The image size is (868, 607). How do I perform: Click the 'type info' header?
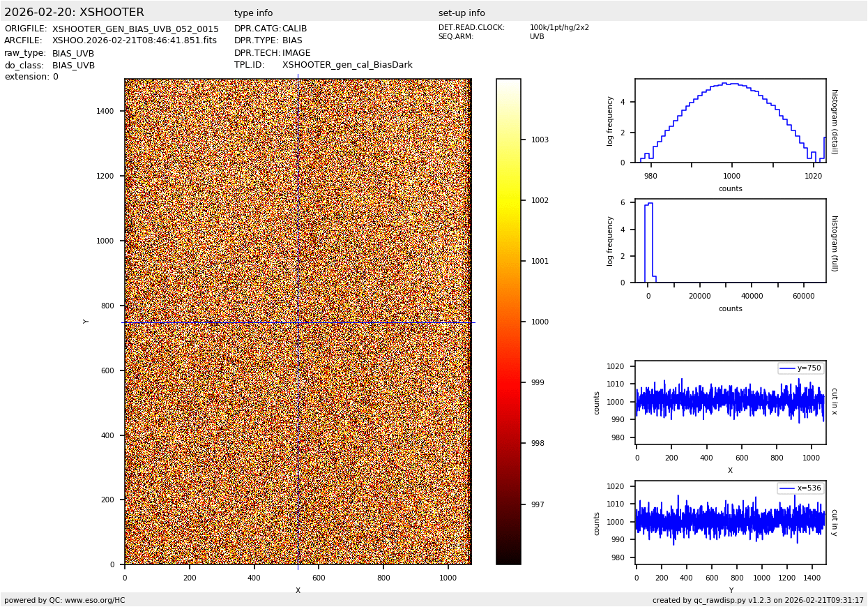[x=253, y=13]
